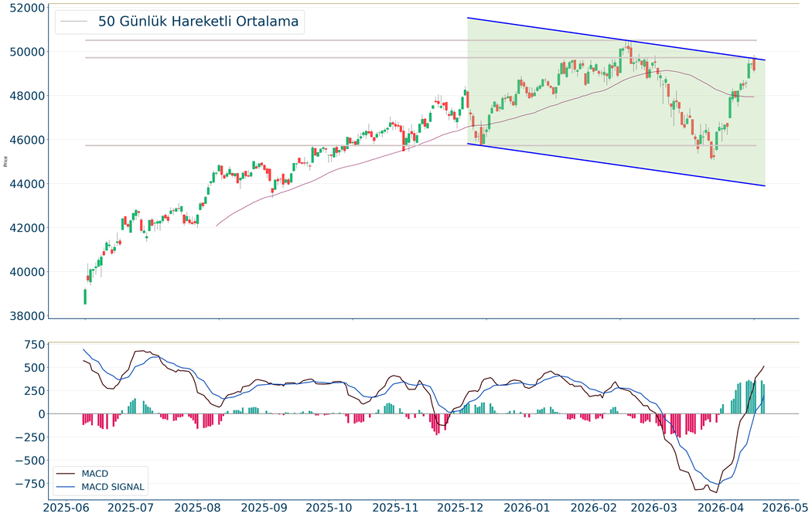Click the 44000 price axis label
The image size is (812, 517).
tap(22, 184)
